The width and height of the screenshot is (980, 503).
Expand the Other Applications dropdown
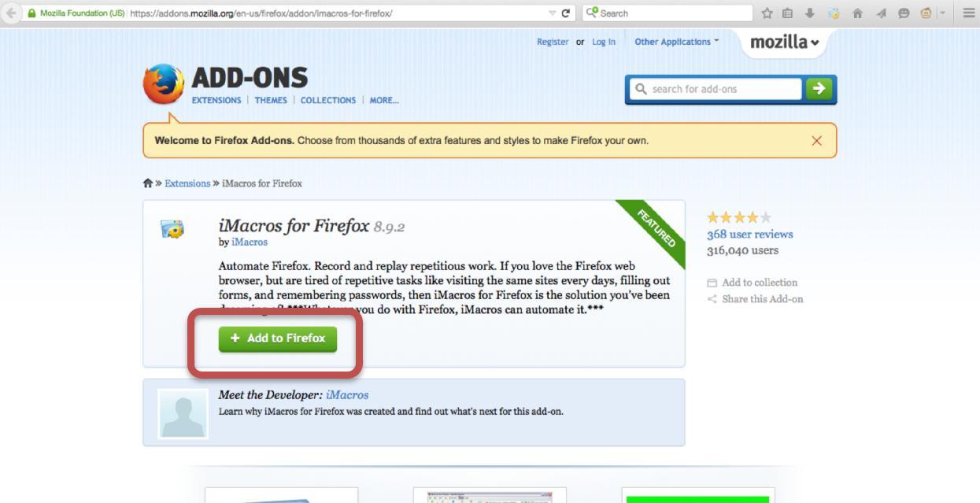coord(677,42)
